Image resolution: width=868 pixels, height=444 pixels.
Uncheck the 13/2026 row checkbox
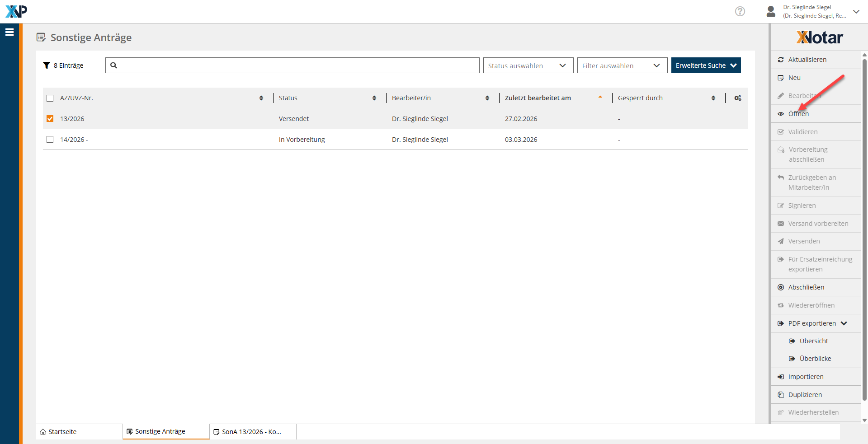coord(50,119)
